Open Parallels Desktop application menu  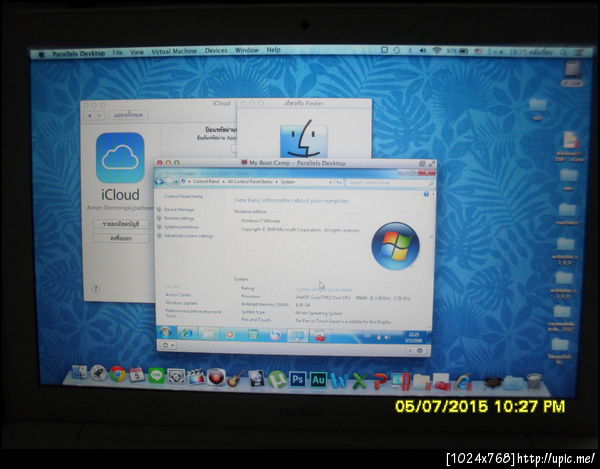point(78,54)
